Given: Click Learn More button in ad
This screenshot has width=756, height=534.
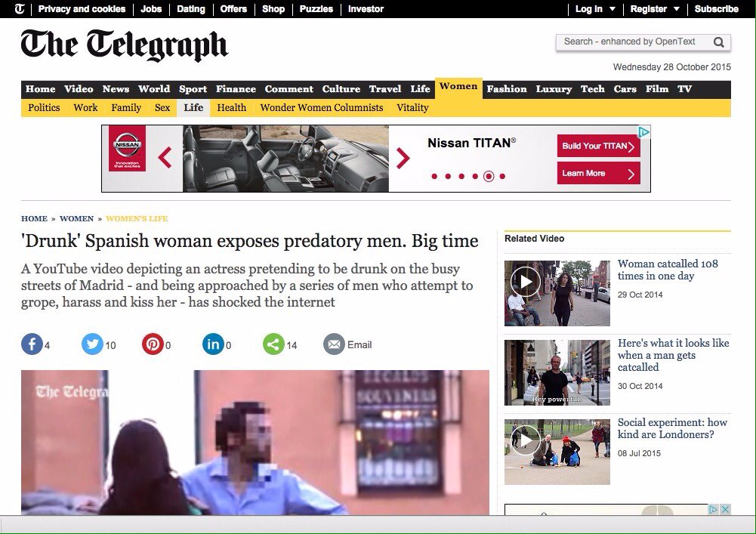Looking at the screenshot, I should click(x=598, y=173).
